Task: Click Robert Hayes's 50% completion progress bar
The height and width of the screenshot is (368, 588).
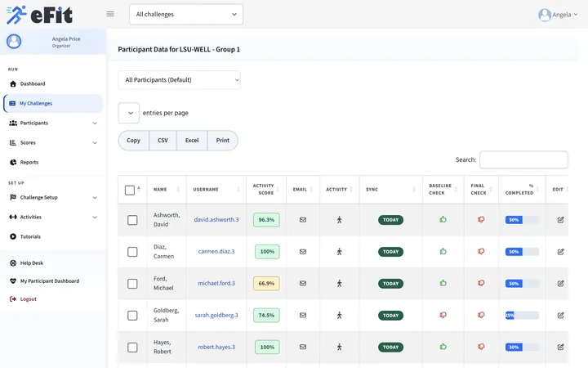Action: pyautogui.click(x=522, y=347)
